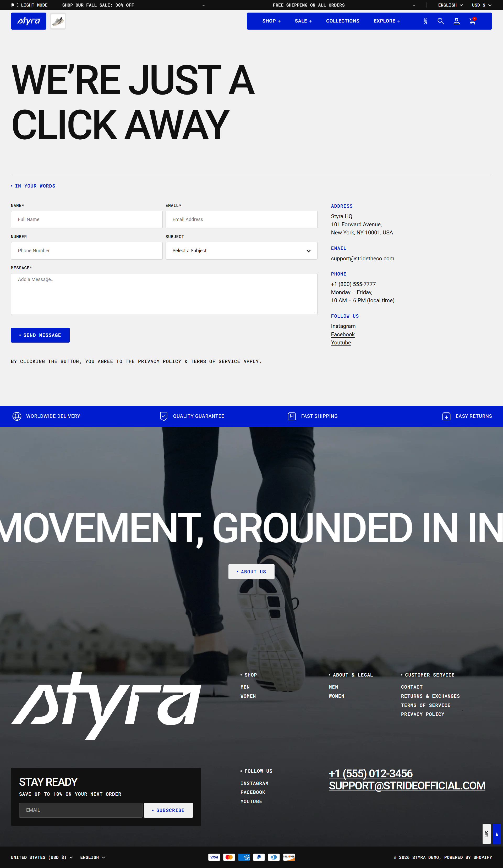This screenshot has width=503, height=868.
Task: Expand United States (USD $) footer selector
Action: (42, 857)
